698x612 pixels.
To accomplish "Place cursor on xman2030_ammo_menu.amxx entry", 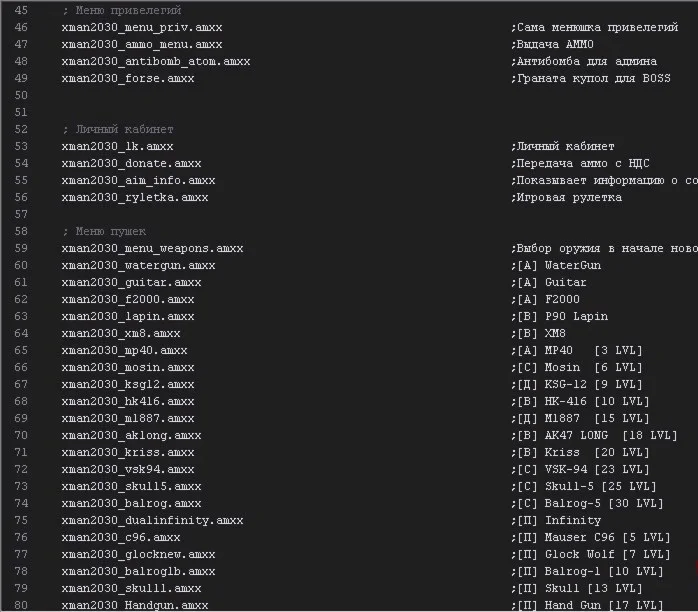I will coord(141,44).
